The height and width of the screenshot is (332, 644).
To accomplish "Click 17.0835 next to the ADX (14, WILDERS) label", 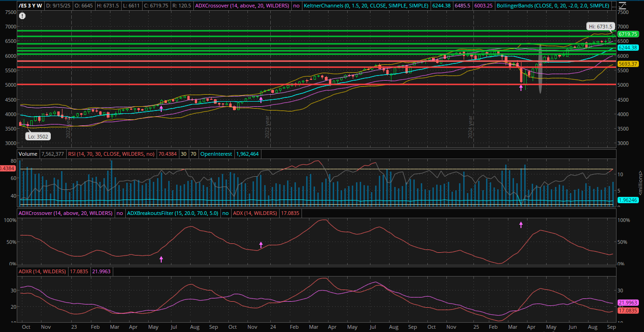I will [290, 213].
